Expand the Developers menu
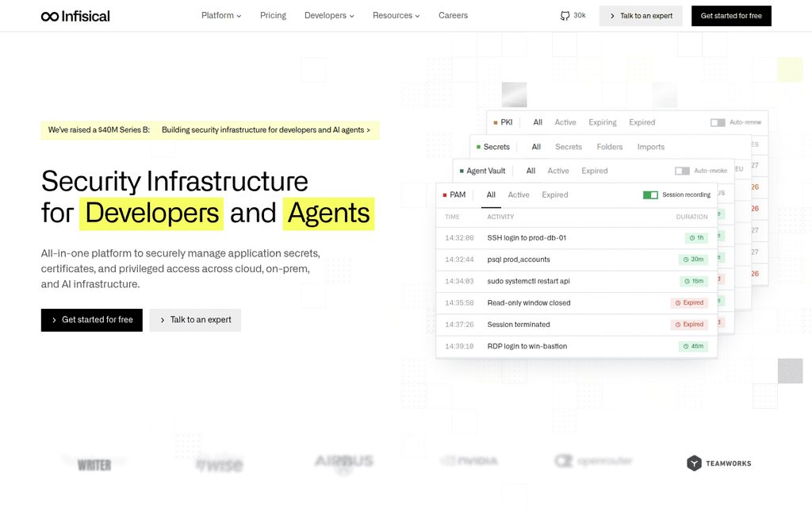812x508 pixels. [x=329, y=16]
